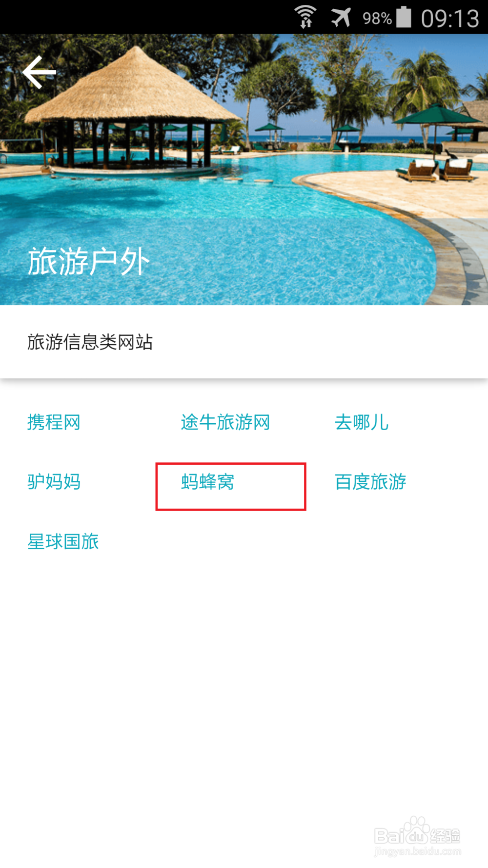The image size is (488, 868).
Task: Tap the 旅游户外 page title
Action: 88,261
